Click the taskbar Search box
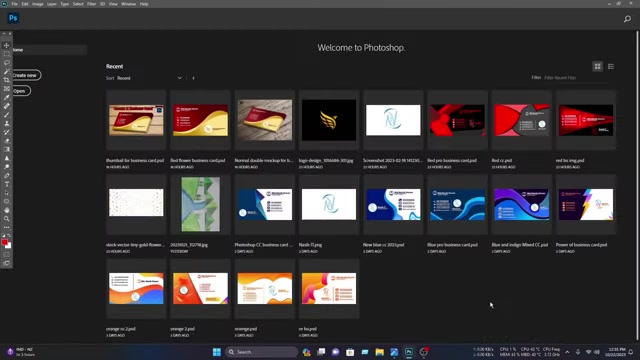This screenshot has width=640, height=360. coord(262,352)
